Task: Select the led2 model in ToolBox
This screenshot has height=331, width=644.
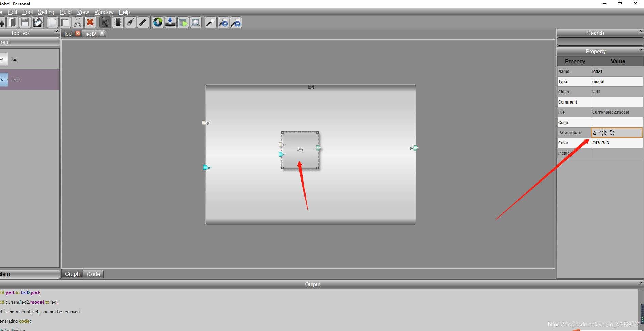Action: pyautogui.click(x=29, y=80)
